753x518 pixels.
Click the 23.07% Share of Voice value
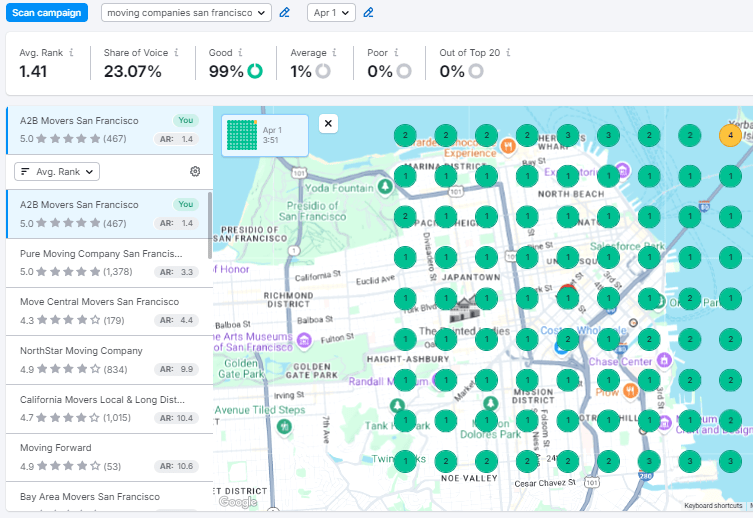coord(133,72)
